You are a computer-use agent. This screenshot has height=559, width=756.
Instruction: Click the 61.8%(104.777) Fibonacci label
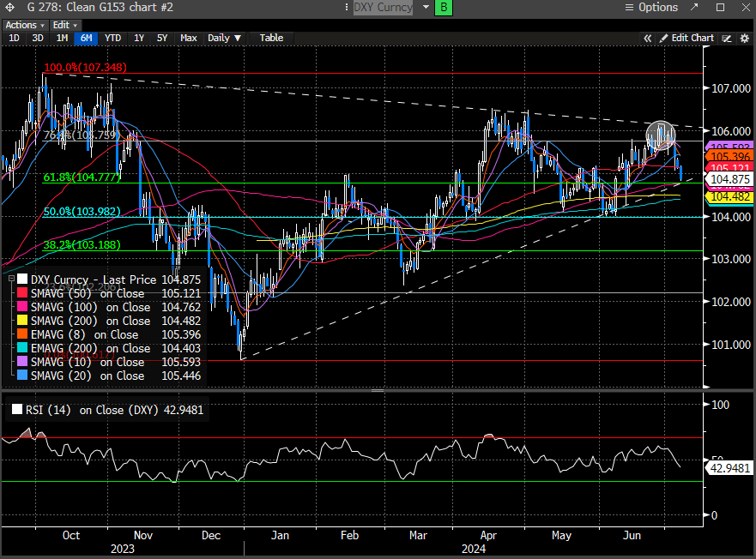coord(82,177)
